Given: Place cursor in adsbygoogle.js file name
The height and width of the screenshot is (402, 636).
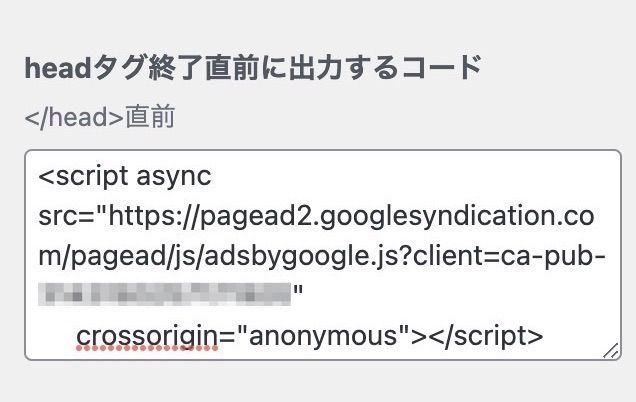Looking at the screenshot, I should tap(303, 257).
